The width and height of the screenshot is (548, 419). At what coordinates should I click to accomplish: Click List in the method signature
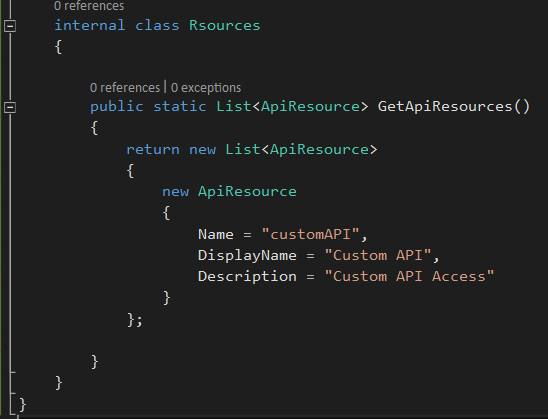[234, 107]
